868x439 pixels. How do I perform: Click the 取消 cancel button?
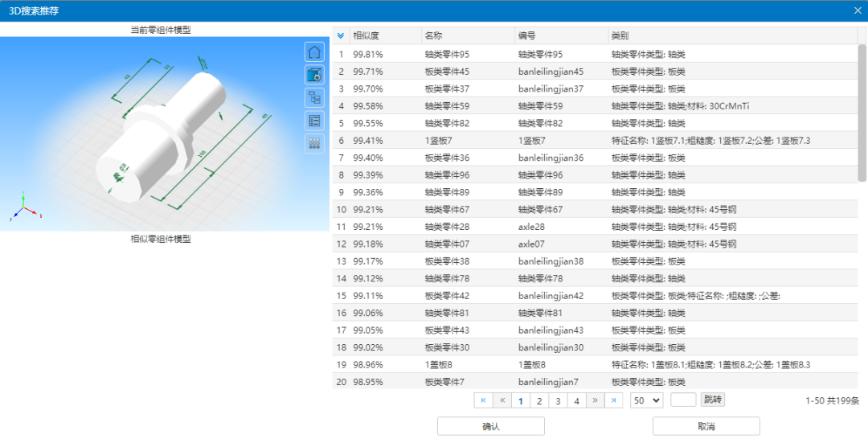706,426
